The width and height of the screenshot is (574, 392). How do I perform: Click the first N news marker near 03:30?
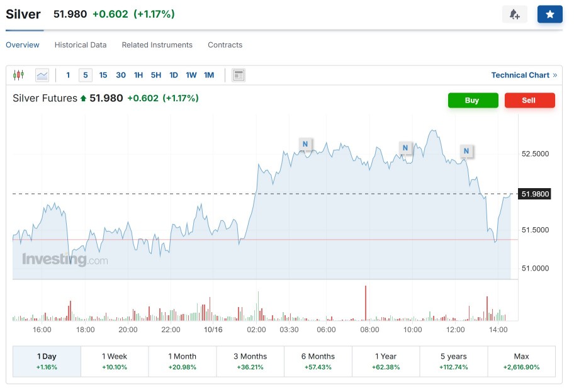(305, 144)
